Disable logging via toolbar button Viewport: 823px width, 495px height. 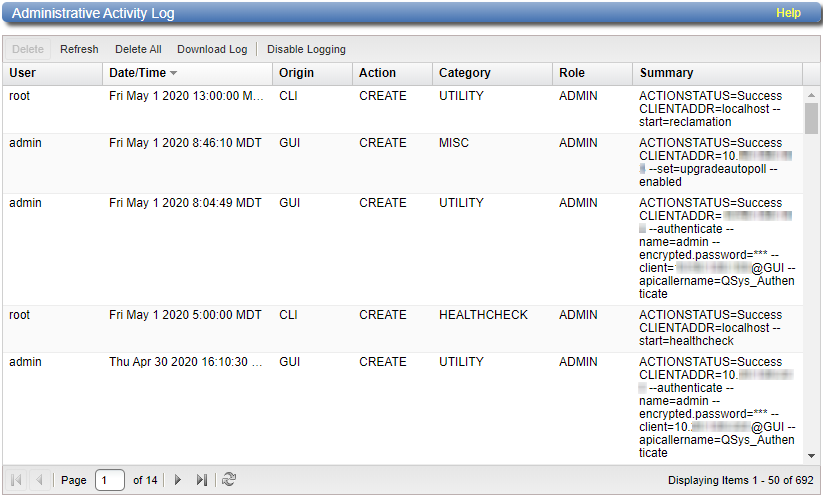306,49
